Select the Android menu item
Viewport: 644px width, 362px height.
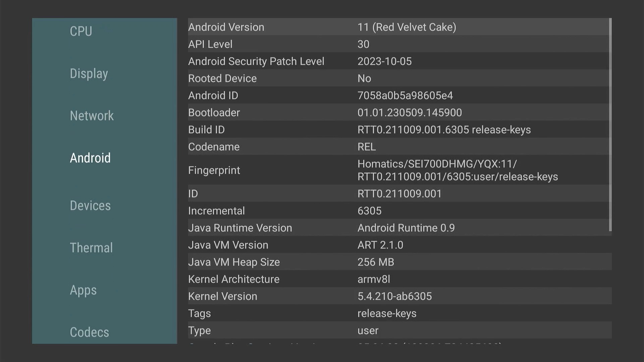(x=90, y=158)
